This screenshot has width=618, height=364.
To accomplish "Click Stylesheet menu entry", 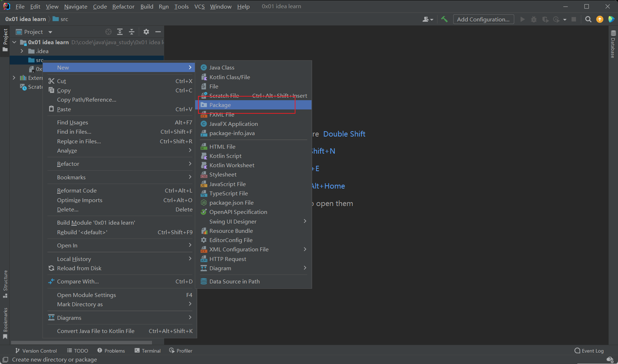I will 253,174.
